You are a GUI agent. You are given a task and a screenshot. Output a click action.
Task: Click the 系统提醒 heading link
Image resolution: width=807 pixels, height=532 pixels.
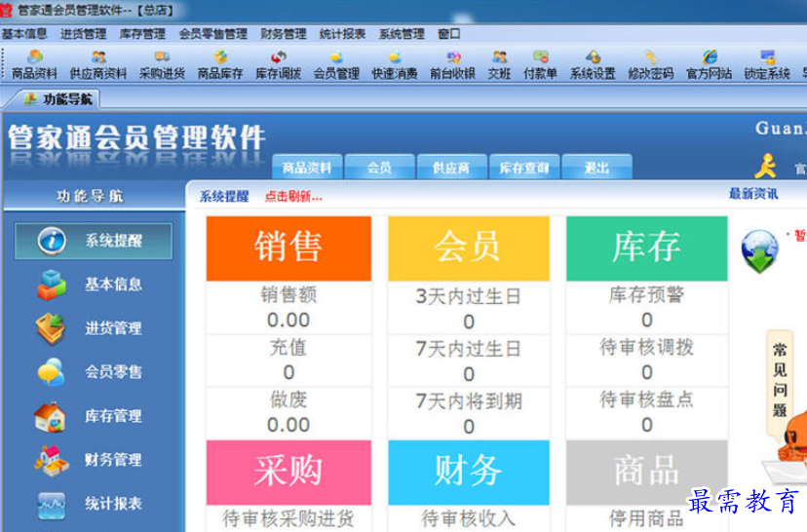point(224,197)
